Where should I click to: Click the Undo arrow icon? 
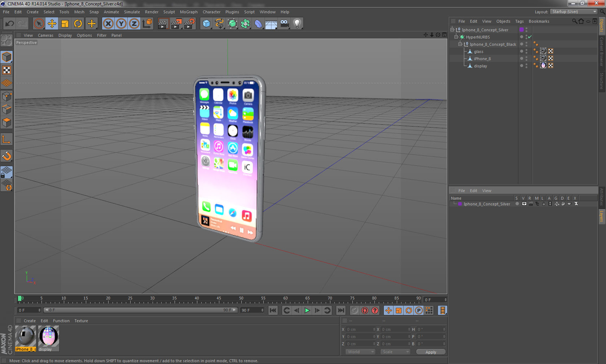tap(9, 24)
